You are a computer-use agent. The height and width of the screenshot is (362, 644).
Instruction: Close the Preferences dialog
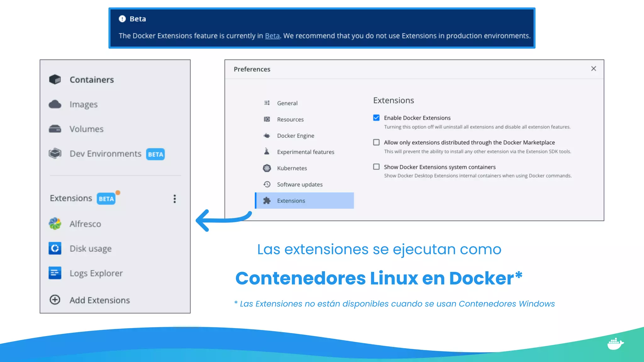593,69
